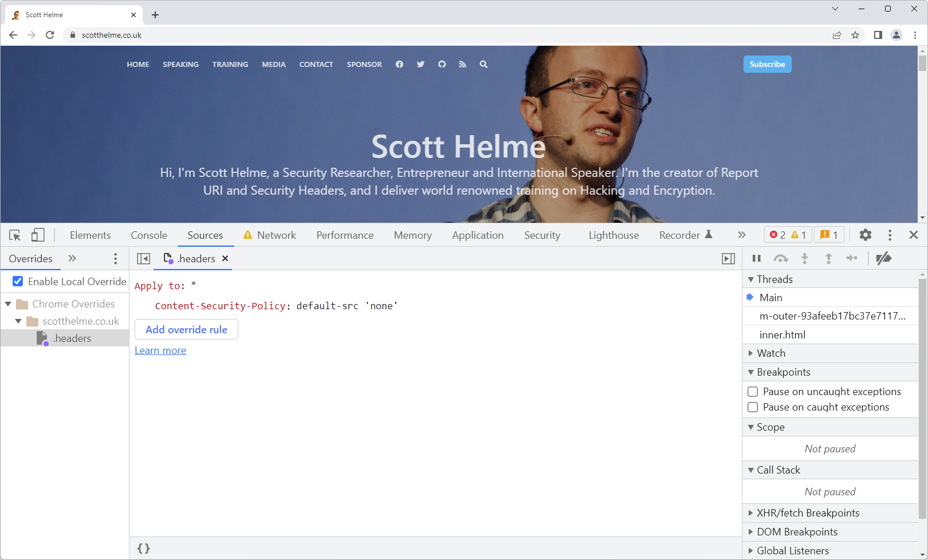The height and width of the screenshot is (560, 928).
Task: Toggle Pause on caught exceptions
Action: (x=753, y=407)
